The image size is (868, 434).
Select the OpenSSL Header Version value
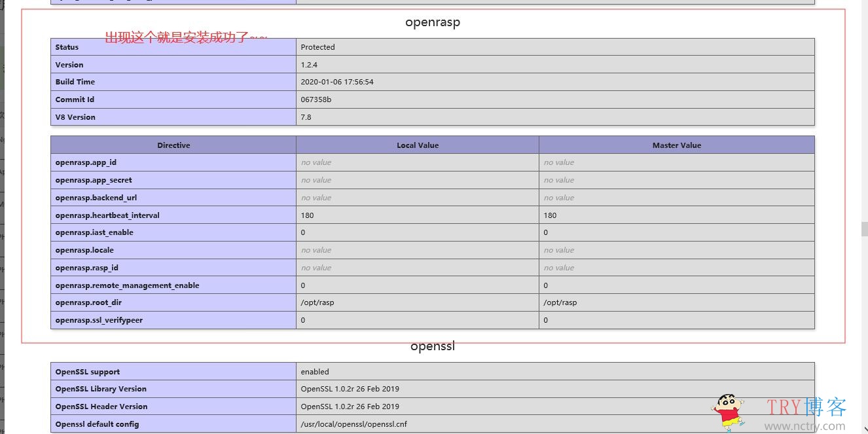click(x=350, y=407)
